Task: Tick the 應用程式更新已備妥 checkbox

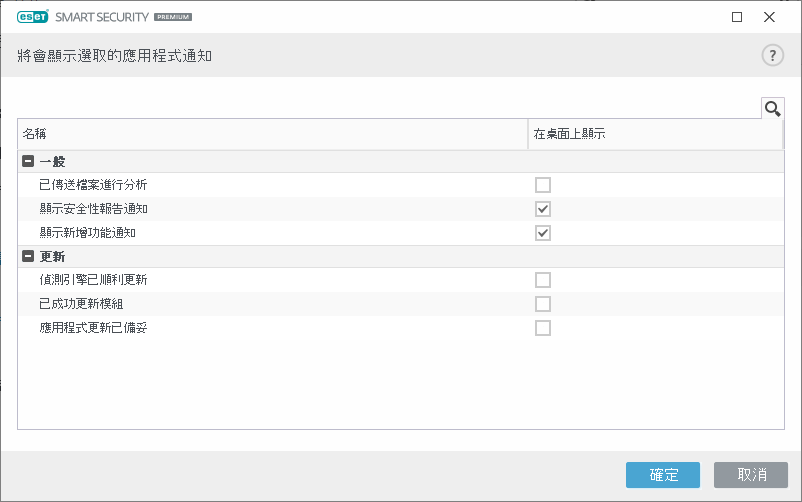Action: pos(543,328)
